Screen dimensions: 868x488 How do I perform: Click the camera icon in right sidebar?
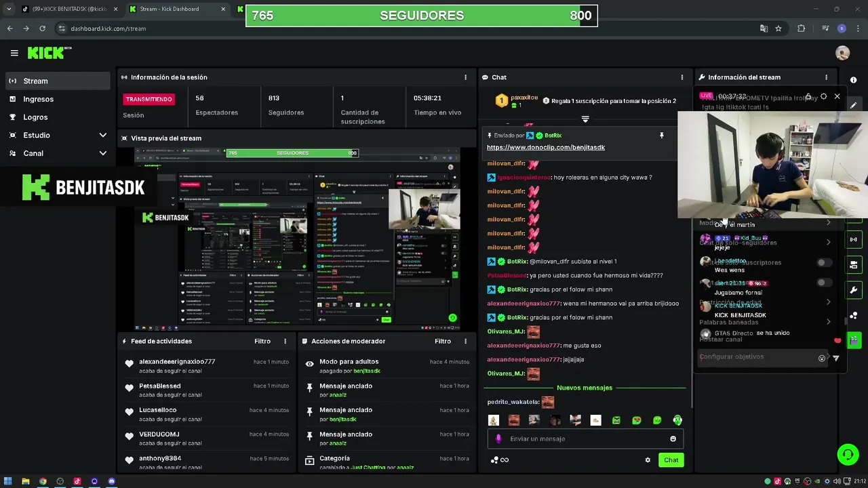click(x=853, y=264)
